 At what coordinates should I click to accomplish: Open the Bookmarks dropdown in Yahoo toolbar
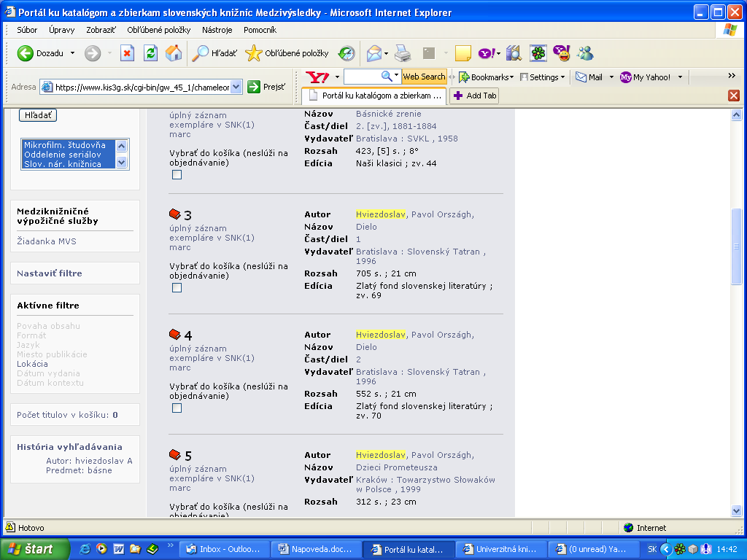tap(486, 77)
